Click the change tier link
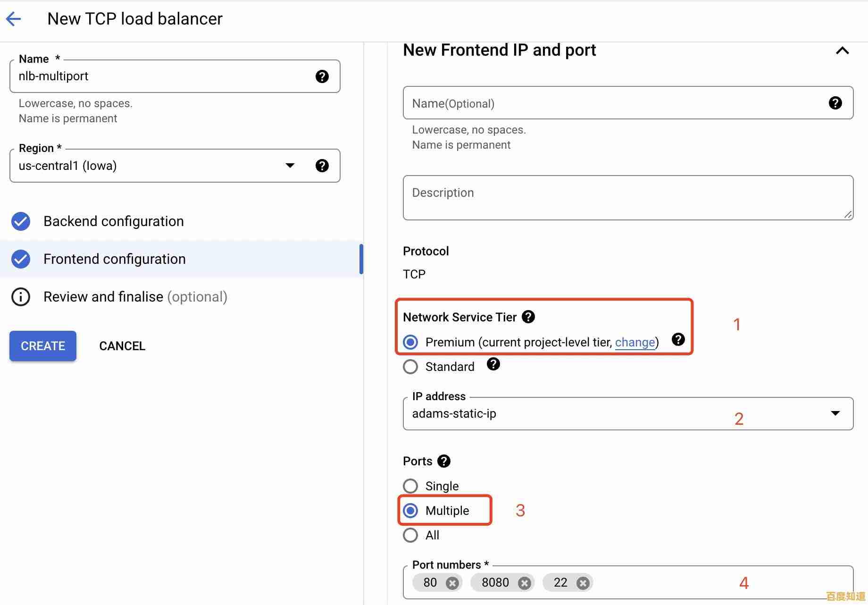The image size is (868, 605). [x=635, y=342]
